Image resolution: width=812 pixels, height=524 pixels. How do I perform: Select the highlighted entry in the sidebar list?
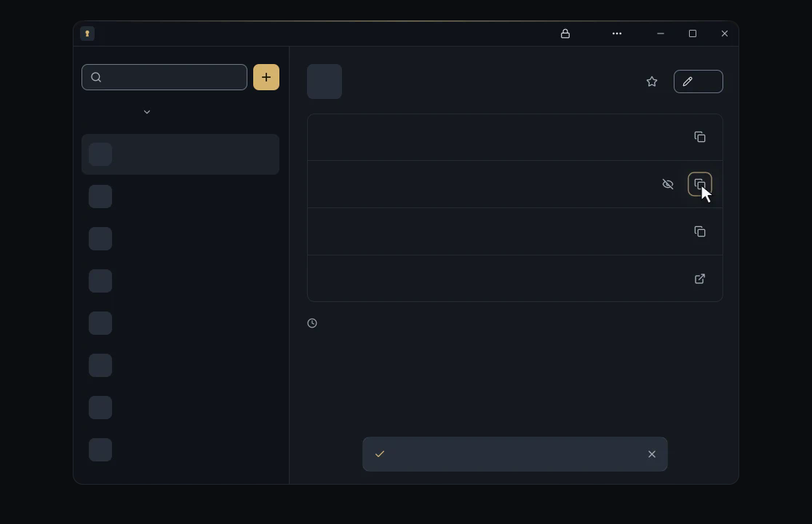pos(180,154)
